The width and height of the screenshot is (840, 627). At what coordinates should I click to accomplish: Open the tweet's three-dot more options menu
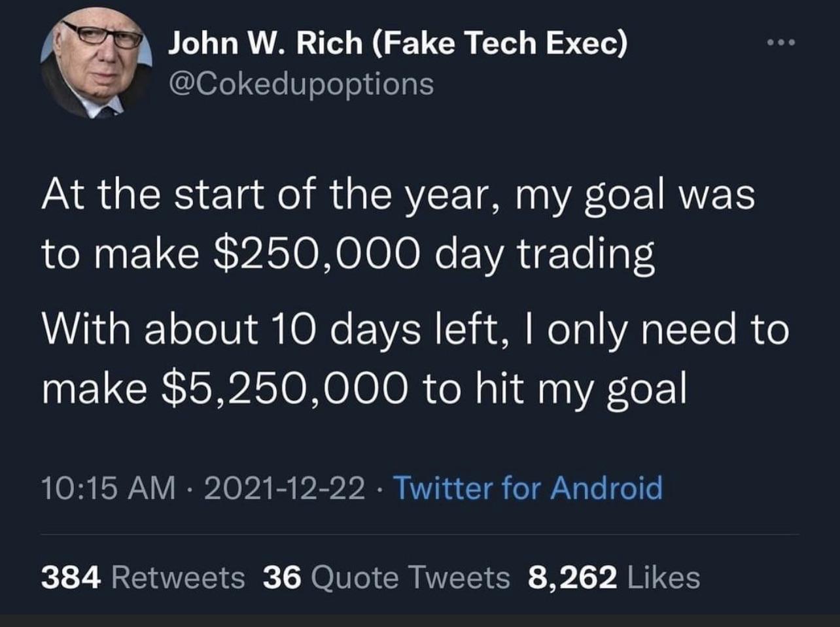[781, 44]
